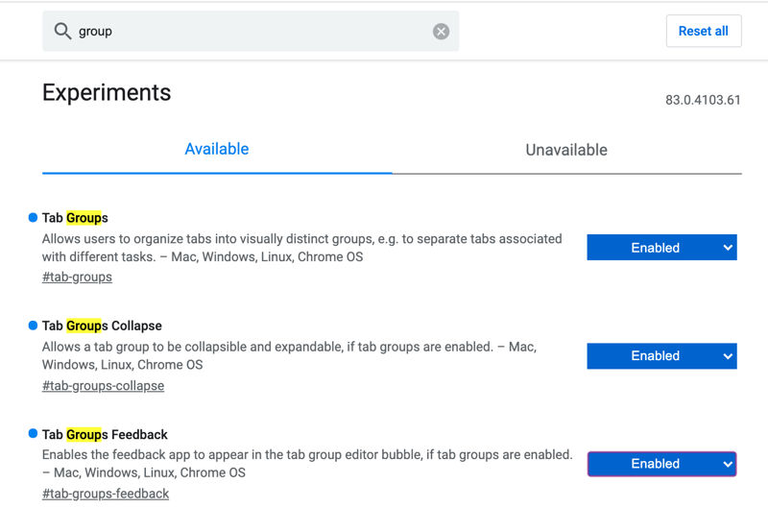This screenshot has width=768, height=532.
Task: Click the blue dot beside Tab Groups
Action: coord(34,218)
